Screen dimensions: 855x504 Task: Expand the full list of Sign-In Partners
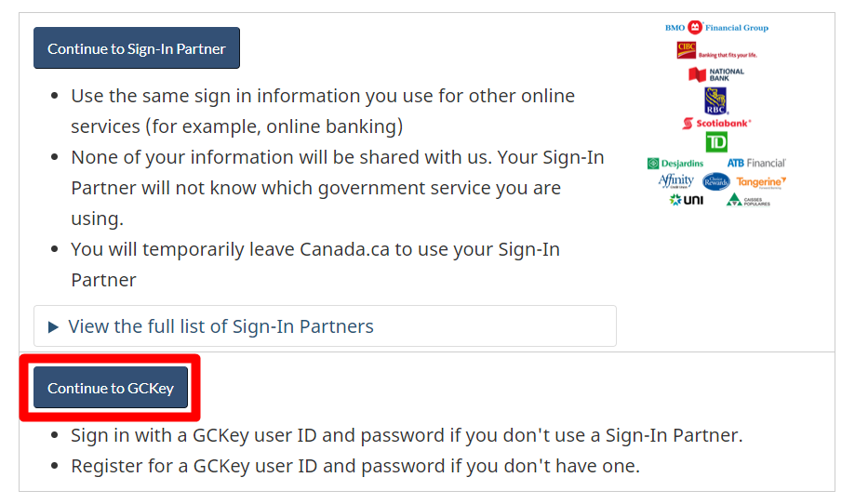[220, 326]
